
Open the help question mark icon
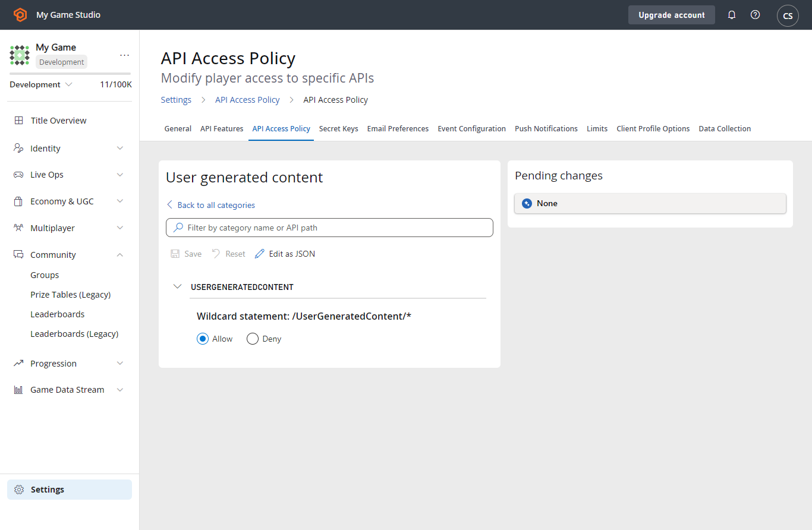(x=755, y=15)
